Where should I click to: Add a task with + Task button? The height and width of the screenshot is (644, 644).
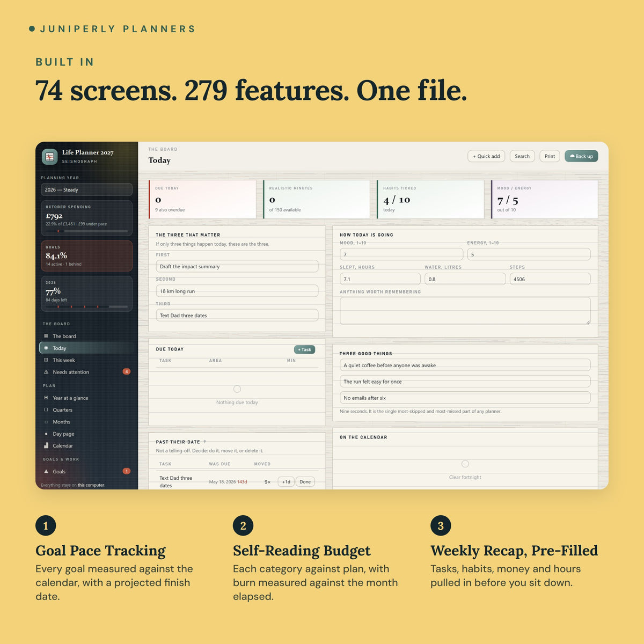coord(304,349)
